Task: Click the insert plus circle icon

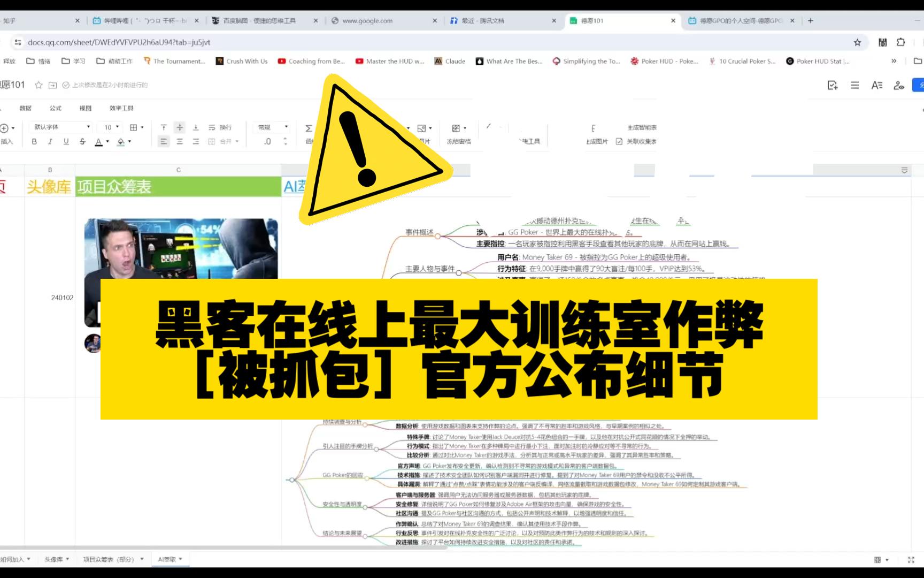Action: tap(4, 128)
